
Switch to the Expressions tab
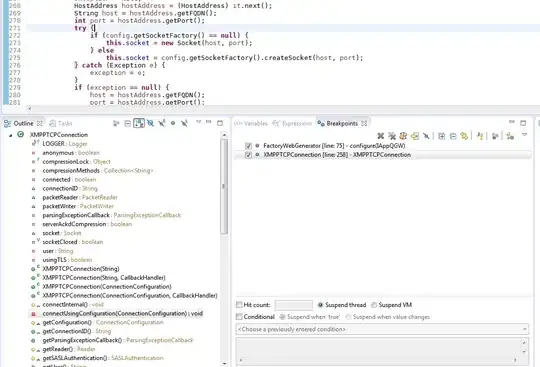point(292,123)
